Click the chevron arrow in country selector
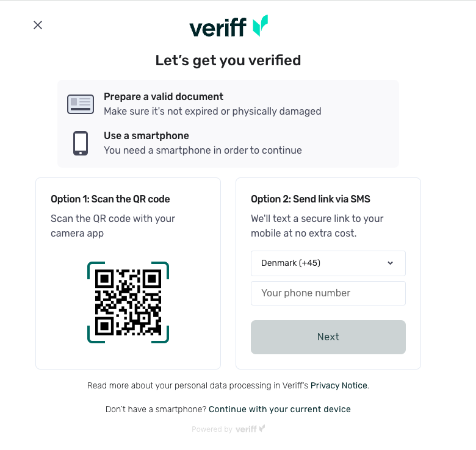 click(x=391, y=263)
